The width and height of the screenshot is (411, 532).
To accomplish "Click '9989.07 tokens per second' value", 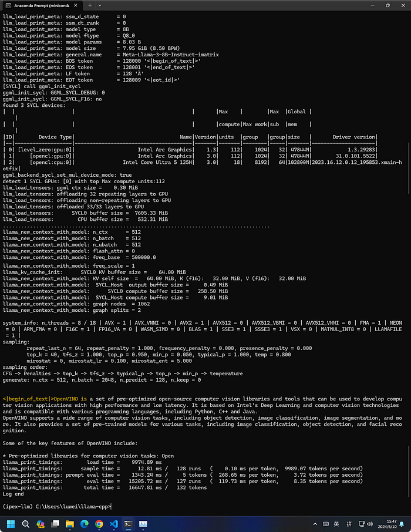I will [x=324, y=469].
